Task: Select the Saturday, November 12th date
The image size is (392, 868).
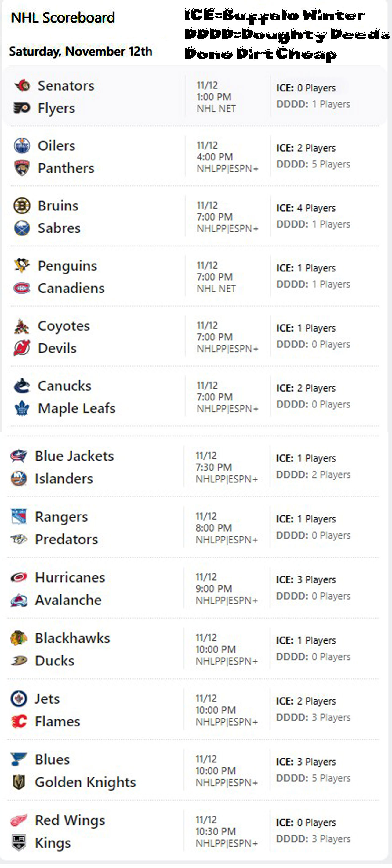Action: click(x=81, y=52)
